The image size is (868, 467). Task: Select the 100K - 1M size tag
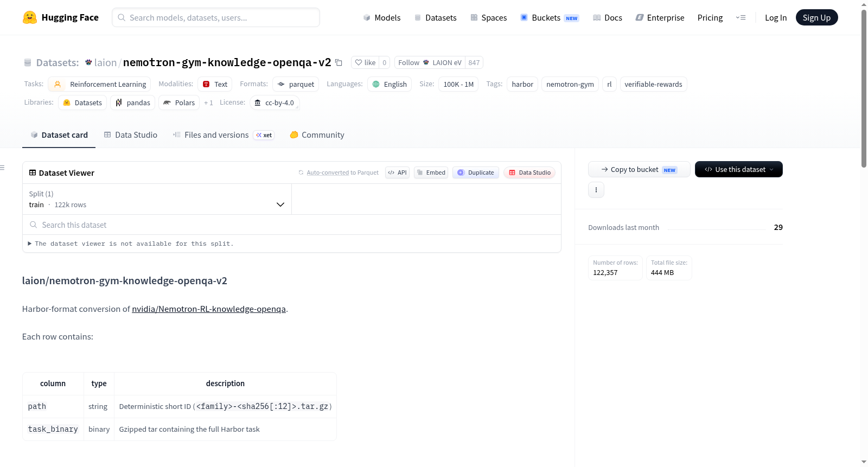[x=458, y=84]
